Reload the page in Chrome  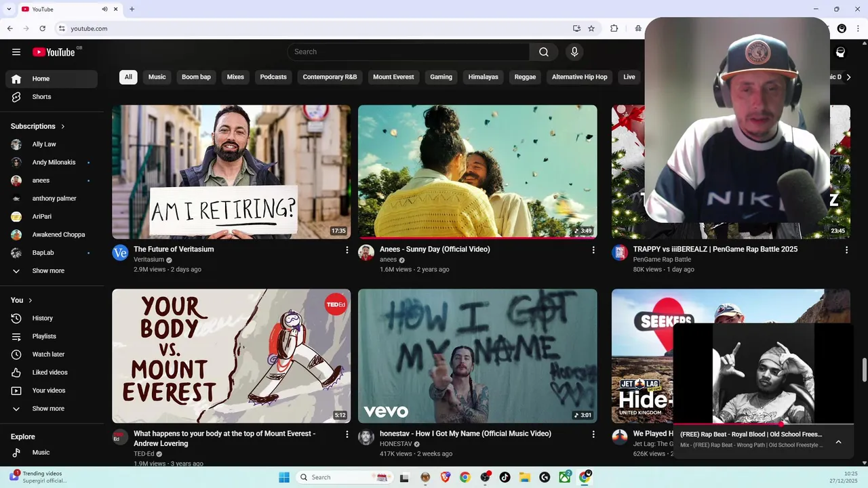[x=43, y=28]
